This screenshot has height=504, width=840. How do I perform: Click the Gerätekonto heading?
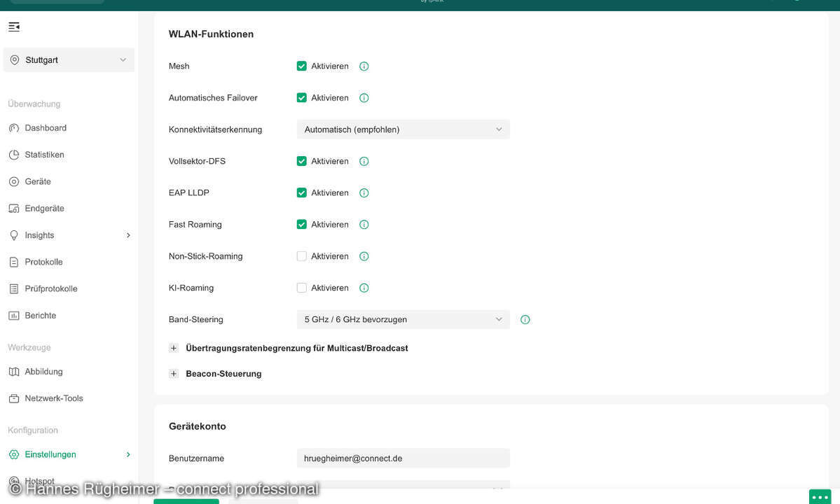coord(197,426)
